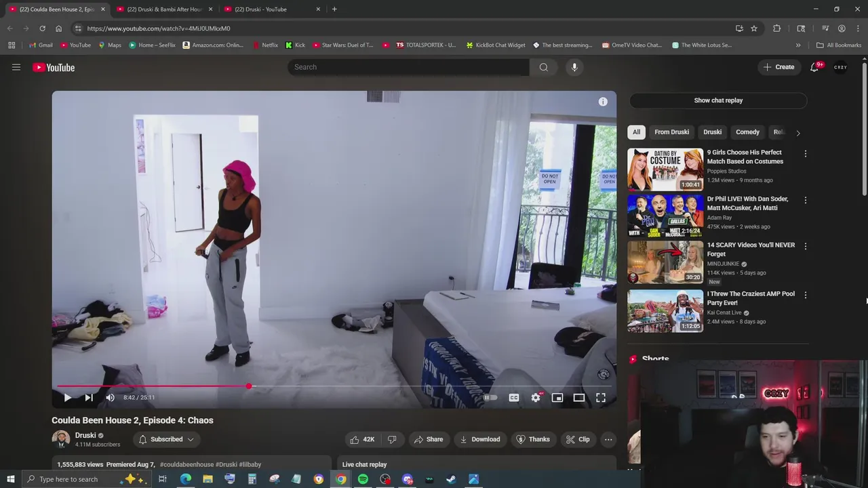868x488 pixels.
Task: Open a new browser tab
Action: pos(334,9)
